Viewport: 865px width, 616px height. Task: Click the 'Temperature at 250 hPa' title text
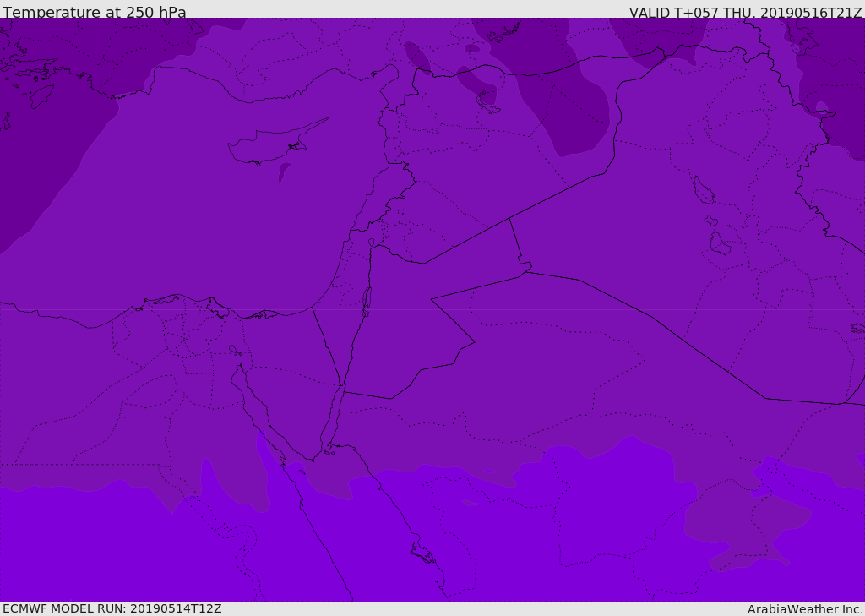pyautogui.click(x=95, y=12)
